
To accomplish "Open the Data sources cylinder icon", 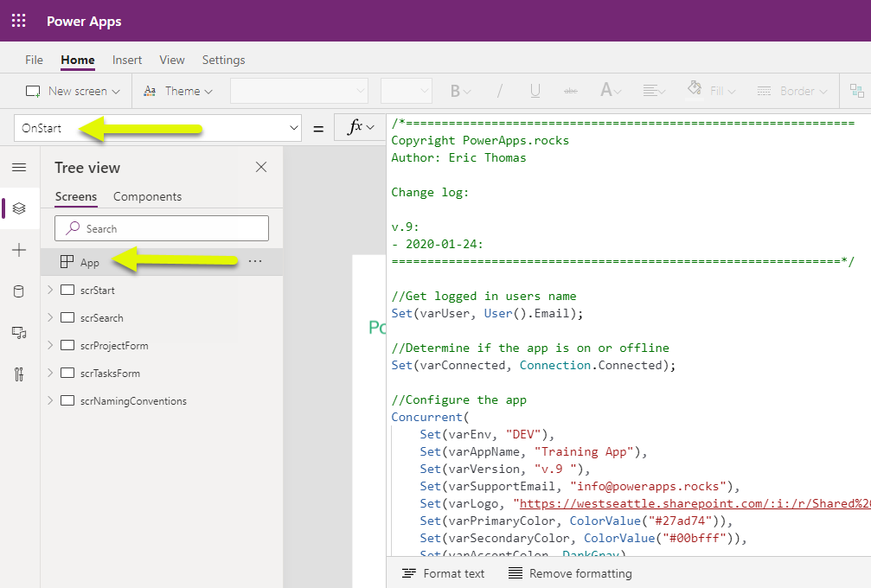I will [x=19, y=291].
